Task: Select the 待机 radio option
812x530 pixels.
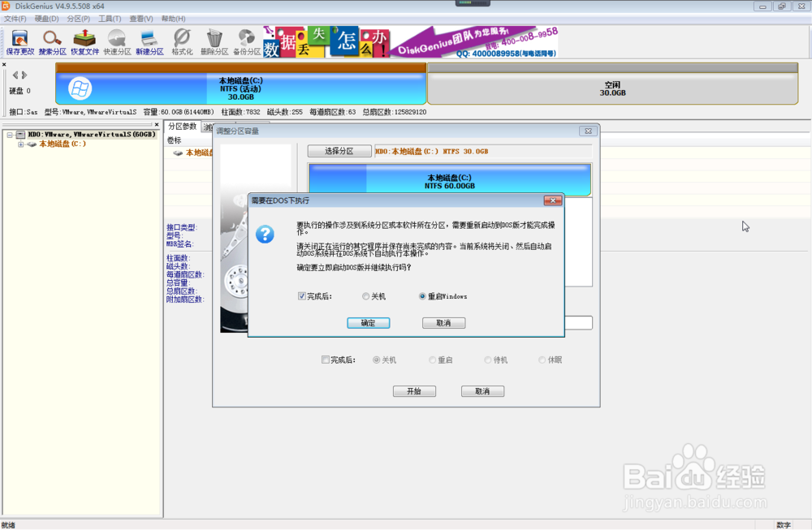Action: (x=488, y=360)
